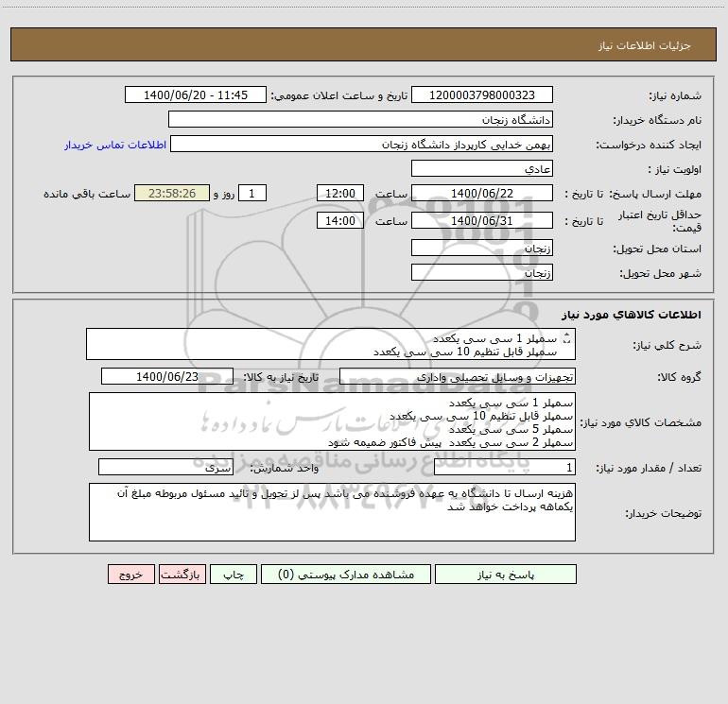Click the label حداقل تاریخ اعتبار قیمت
The width and height of the screenshot is (728, 704).
click(x=660, y=221)
